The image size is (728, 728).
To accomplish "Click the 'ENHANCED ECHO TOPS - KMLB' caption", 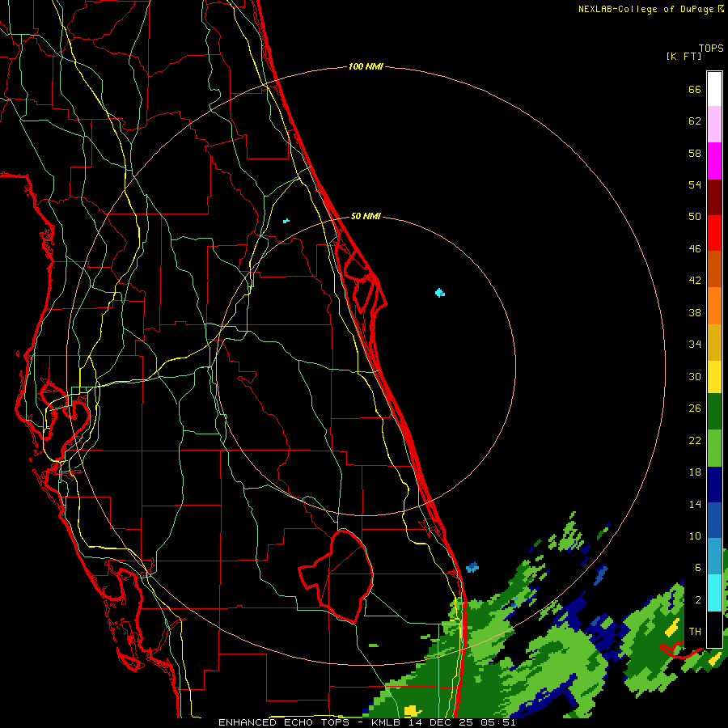I will [x=310, y=722].
